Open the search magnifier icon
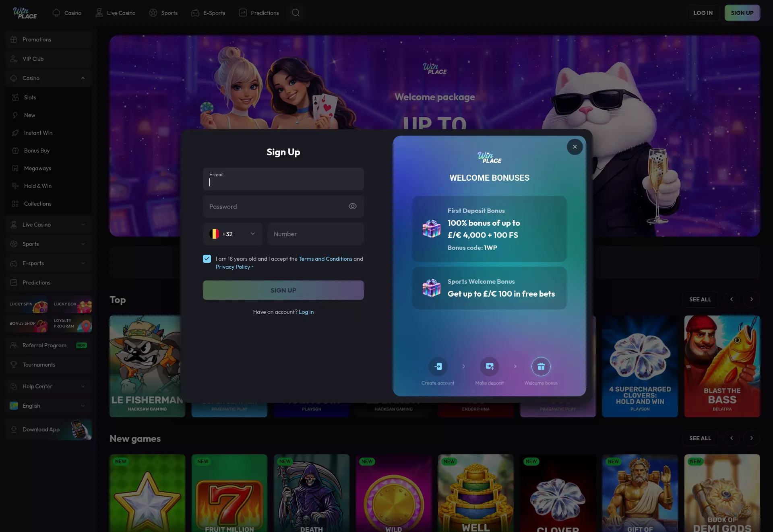The image size is (773, 532). click(x=296, y=13)
